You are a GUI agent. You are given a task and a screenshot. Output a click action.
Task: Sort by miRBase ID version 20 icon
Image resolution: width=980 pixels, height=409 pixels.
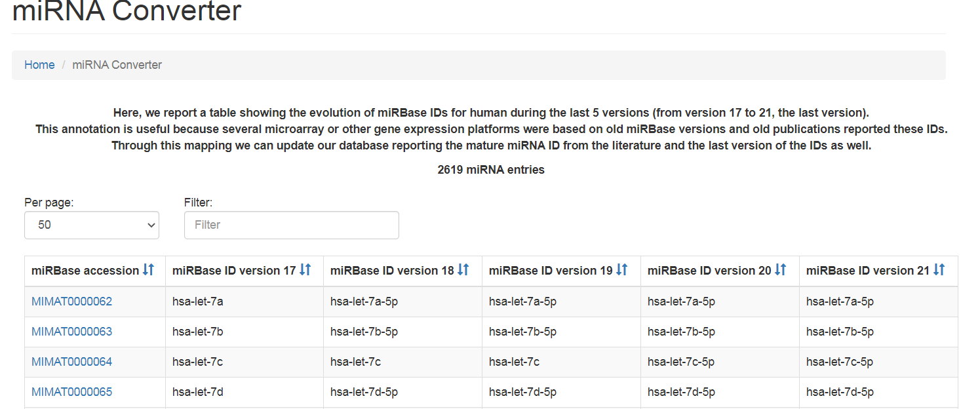[x=780, y=270]
